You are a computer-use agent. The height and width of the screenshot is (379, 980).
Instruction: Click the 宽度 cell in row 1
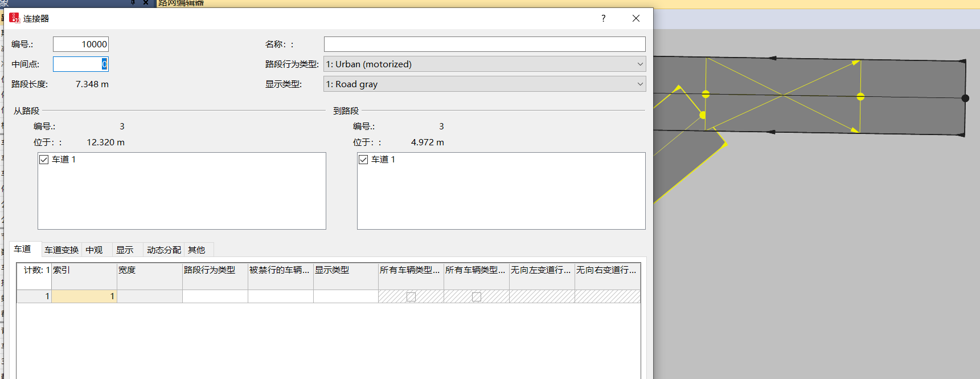pyautogui.click(x=150, y=296)
